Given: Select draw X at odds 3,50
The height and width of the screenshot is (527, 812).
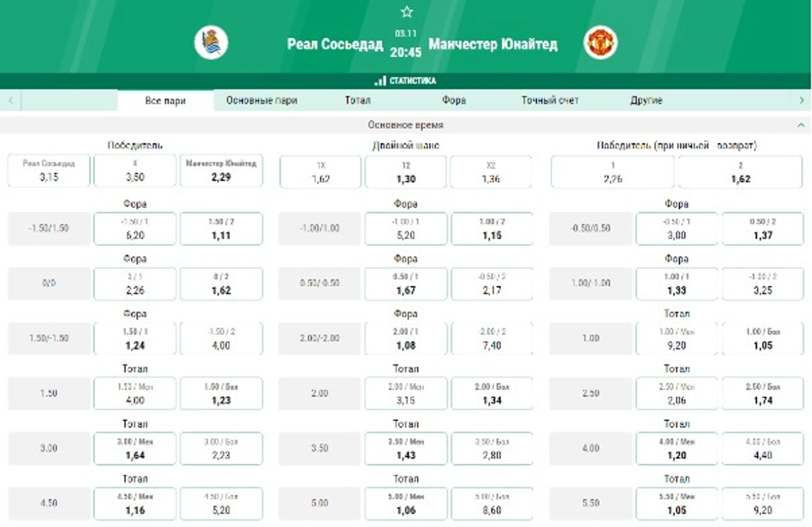Looking at the screenshot, I should [135, 171].
